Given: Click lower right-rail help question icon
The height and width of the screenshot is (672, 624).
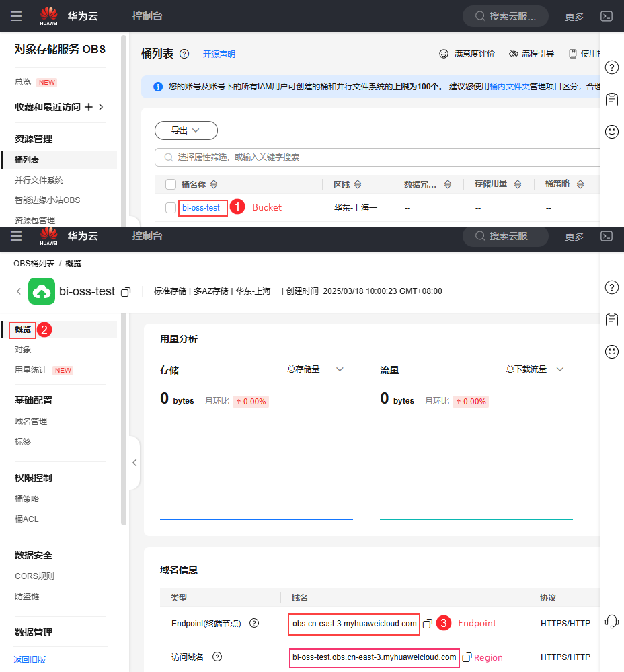Looking at the screenshot, I should point(612,287).
